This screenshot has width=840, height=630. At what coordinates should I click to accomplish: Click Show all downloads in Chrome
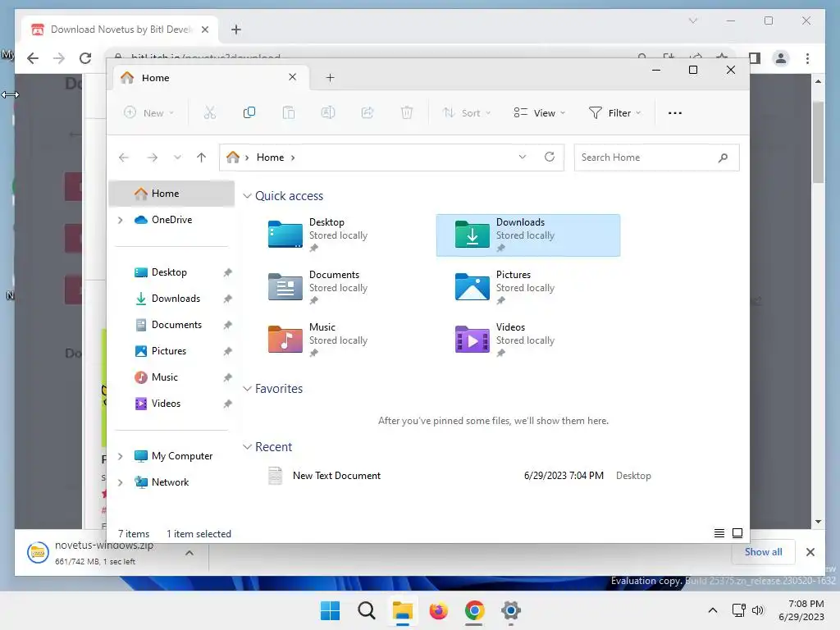tap(764, 552)
